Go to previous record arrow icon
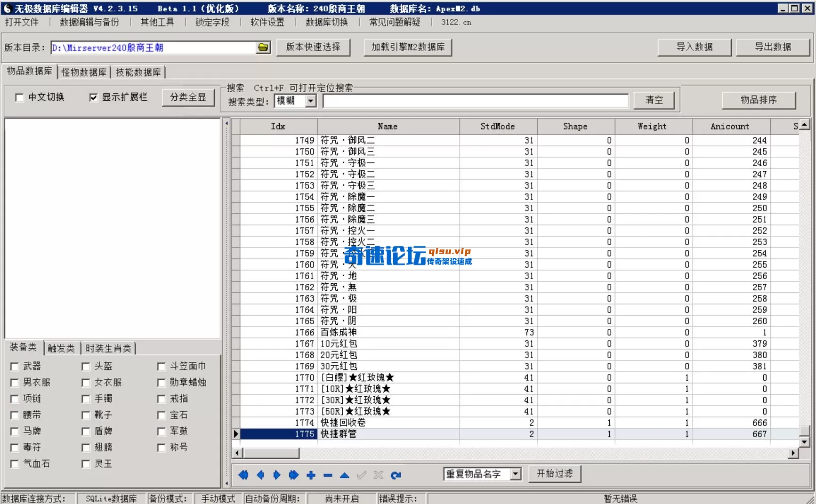This screenshot has height=504, width=816. (260, 475)
